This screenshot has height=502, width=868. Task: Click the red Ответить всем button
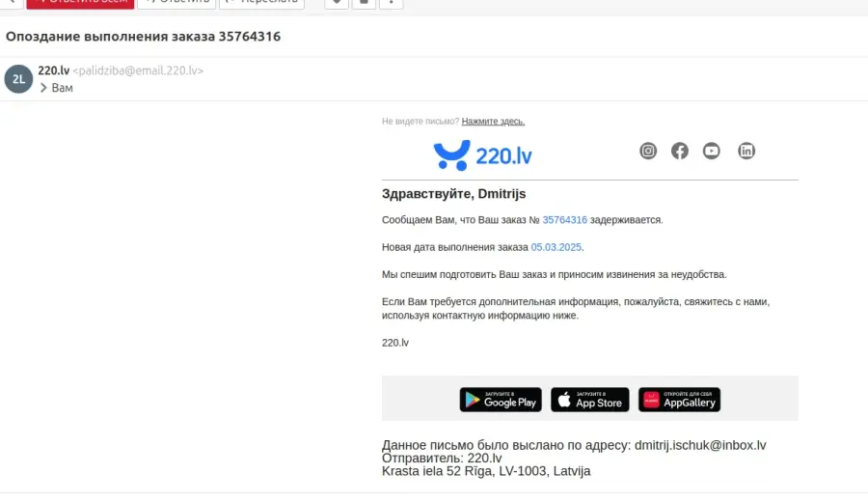tap(80, 3)
